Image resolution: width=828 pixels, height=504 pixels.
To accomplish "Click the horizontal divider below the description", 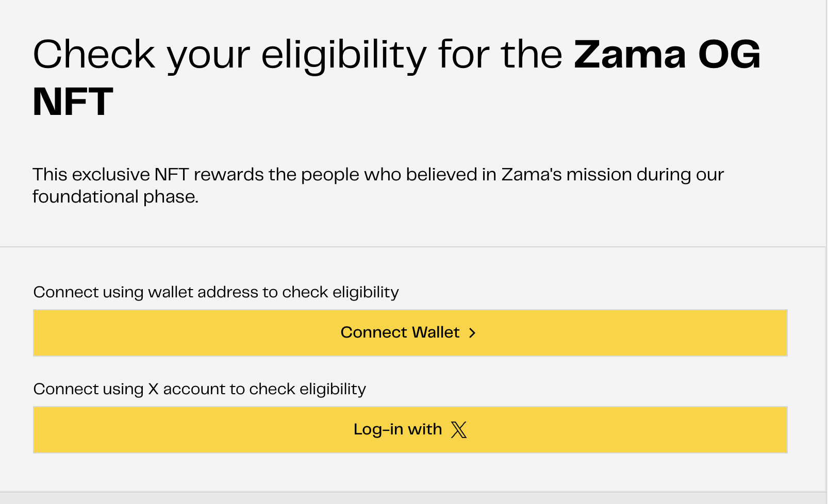I will click(x=412, y=247).
